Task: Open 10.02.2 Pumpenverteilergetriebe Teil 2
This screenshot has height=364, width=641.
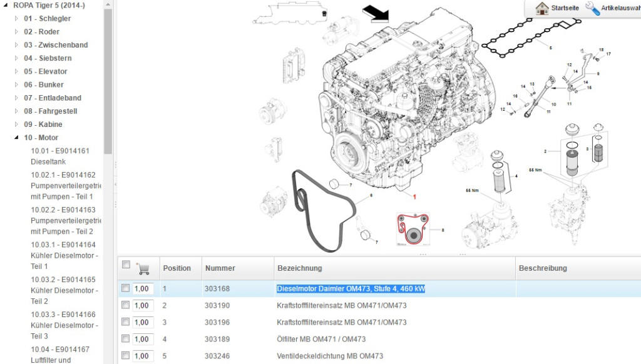Action: pyautogui.click(x=65, y=221)
